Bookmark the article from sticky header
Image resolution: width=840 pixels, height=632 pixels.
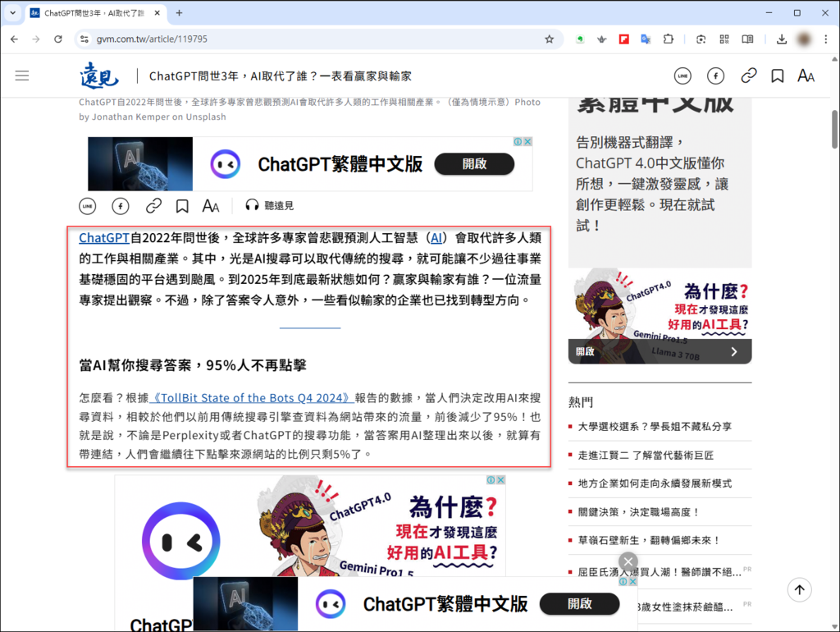point(778,76)
